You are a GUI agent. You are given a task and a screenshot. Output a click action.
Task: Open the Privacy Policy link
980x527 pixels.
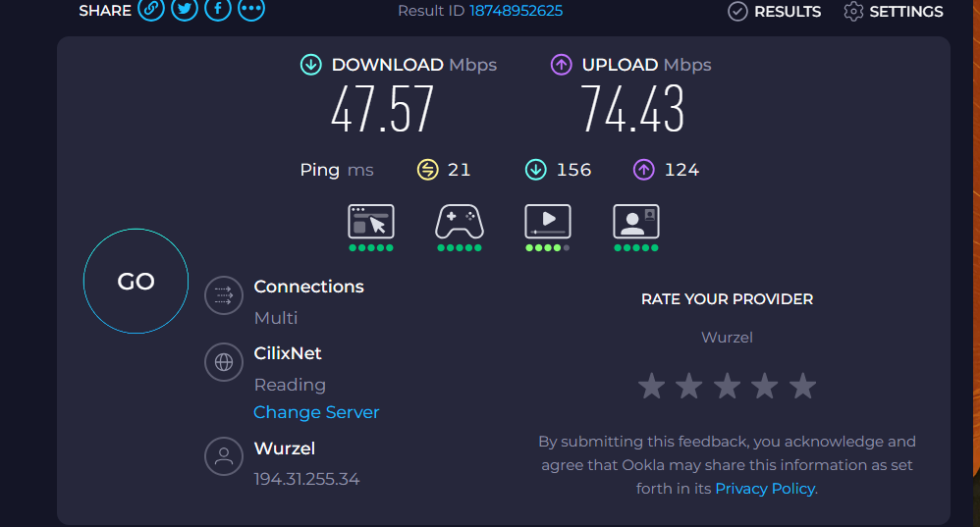point(765,489)
